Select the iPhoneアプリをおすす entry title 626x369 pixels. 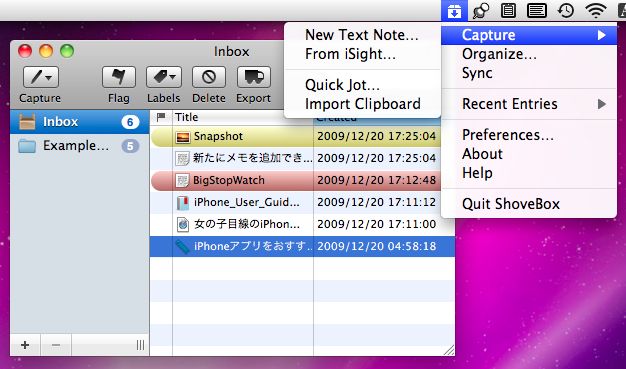tap(253, 246)
